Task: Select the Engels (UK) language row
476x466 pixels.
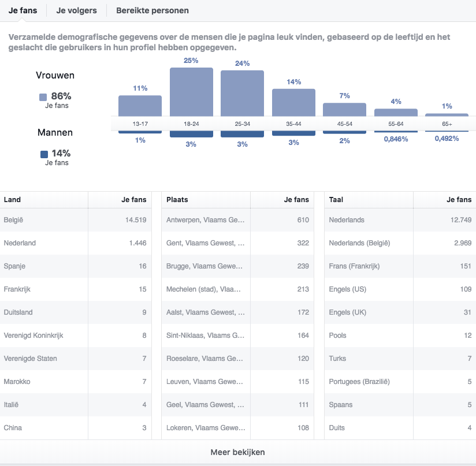Action: (x=400, y=312)
